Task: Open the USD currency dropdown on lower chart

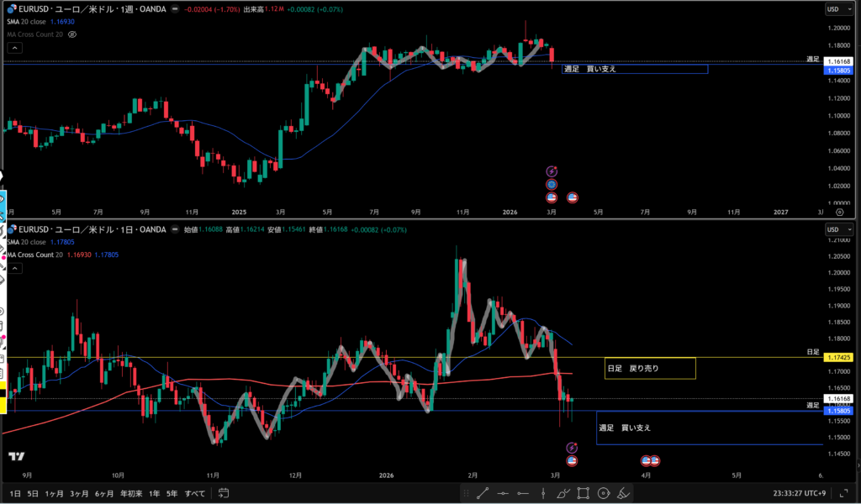Action: 834,229
